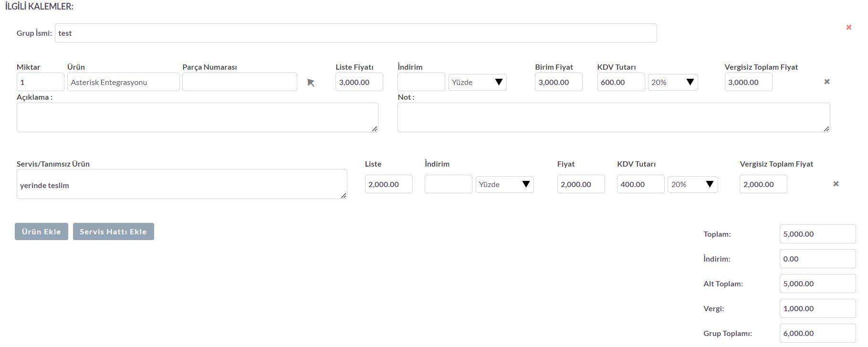Change the service line 20% KDV rate
Viewport: 868px width, 347px height.
pyautogui.click(x=692, y=184)
